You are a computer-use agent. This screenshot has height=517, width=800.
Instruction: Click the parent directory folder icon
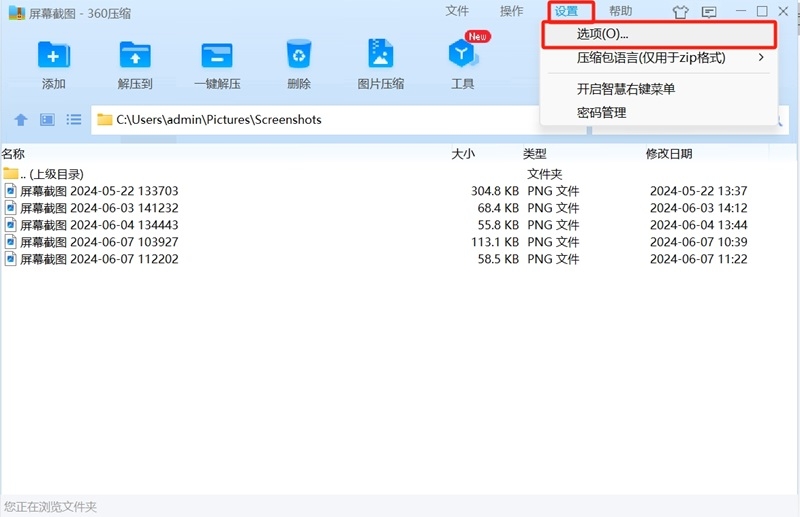10,174
